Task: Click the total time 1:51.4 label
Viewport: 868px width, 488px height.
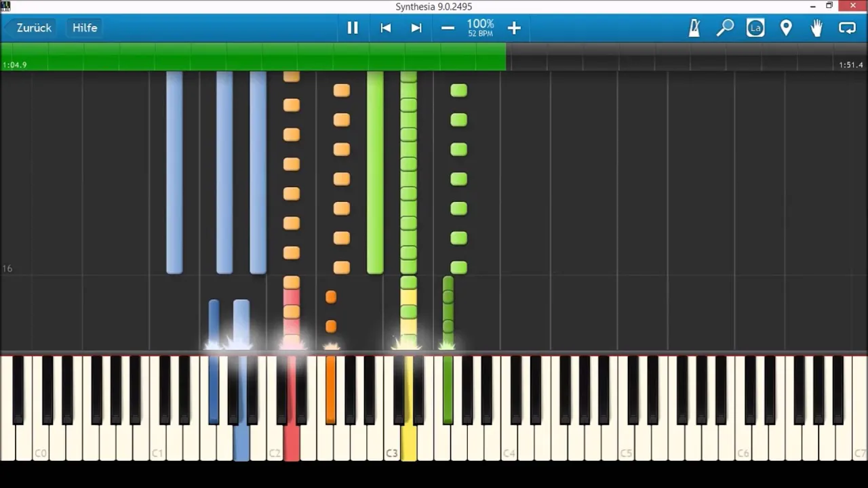Action: point(850,65)
